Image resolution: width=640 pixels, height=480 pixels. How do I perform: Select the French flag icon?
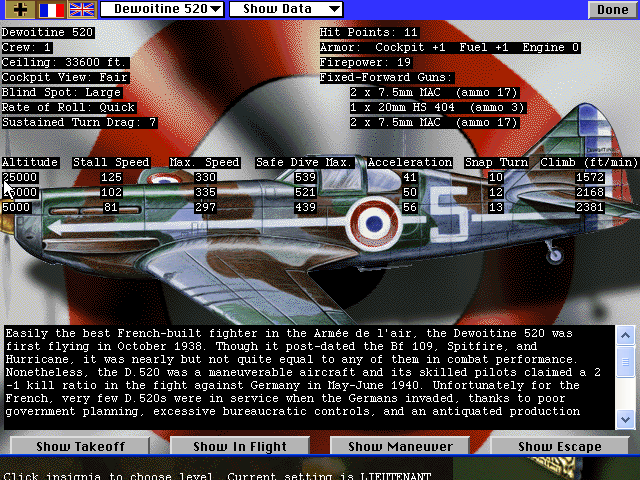tap(51, 9)
